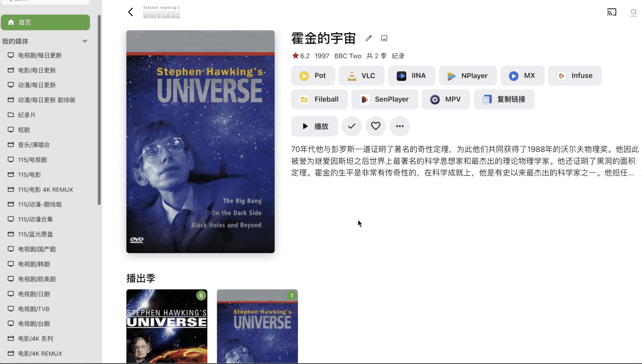Open the season thumbnail with badge 1
The height and width of the screenshot is (364, 642).
click(257, 326)
